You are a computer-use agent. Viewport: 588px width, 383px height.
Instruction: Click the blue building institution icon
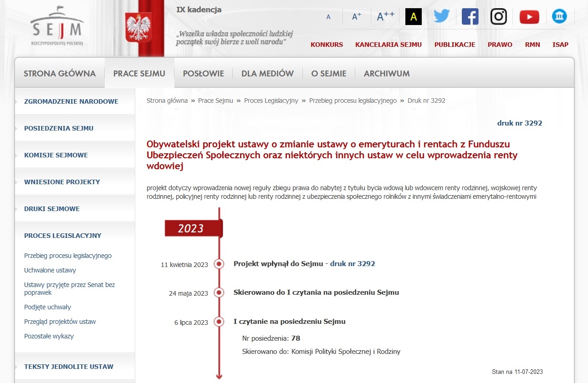pos(559,17)
